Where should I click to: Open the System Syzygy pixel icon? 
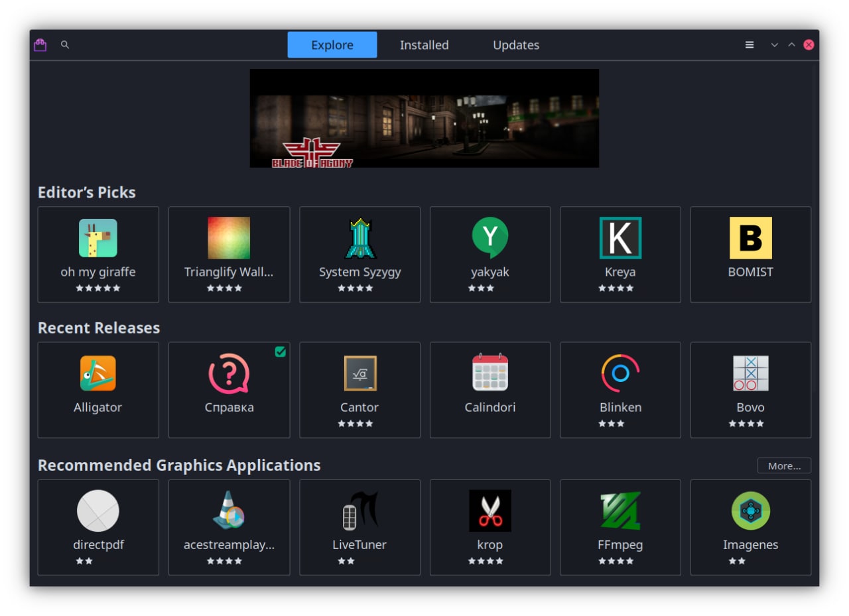359,238
